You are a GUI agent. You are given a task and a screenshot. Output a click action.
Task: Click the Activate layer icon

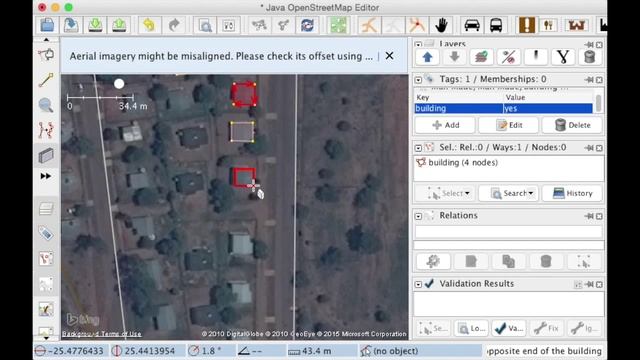pyautogui.click(x=481, y=57)
